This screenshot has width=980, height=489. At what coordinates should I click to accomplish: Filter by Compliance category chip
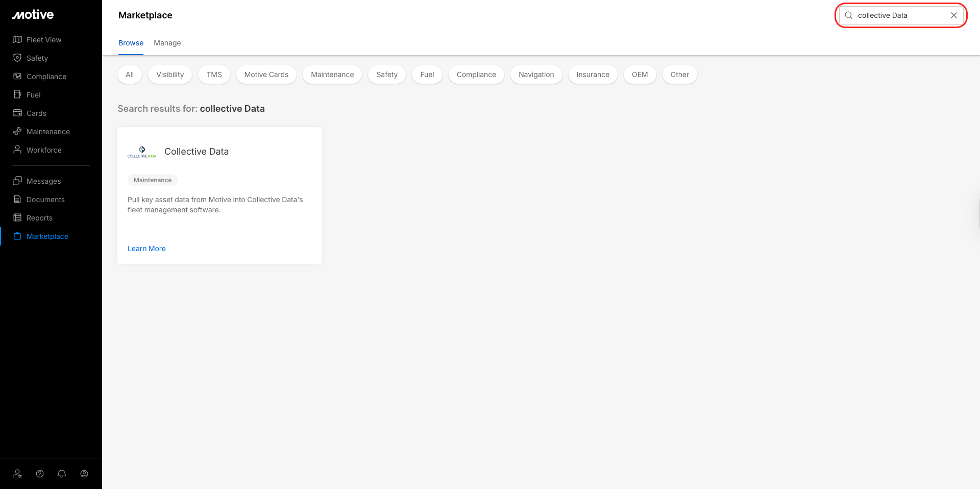point(476,75)
